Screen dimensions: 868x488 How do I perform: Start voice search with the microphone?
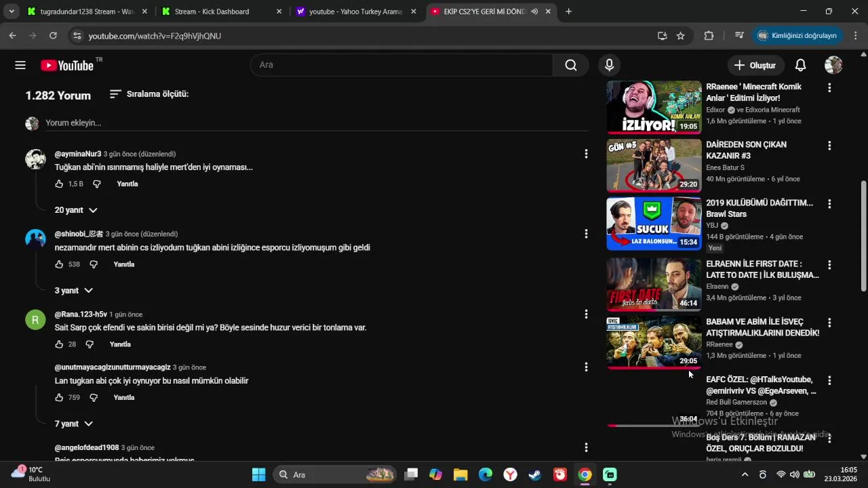(x=609, y=65)
